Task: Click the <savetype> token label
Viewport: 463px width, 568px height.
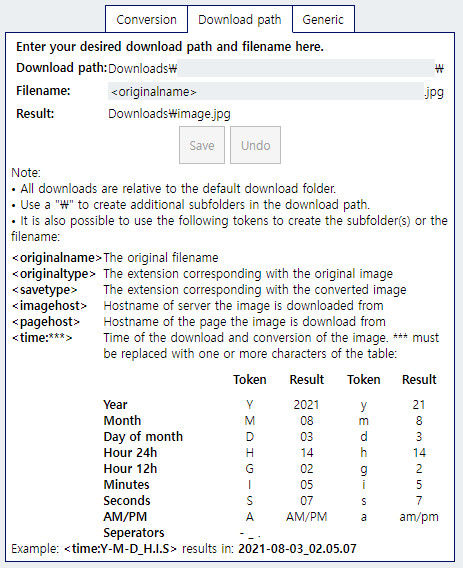Action: pyautogui.click(x=45, y=290)
